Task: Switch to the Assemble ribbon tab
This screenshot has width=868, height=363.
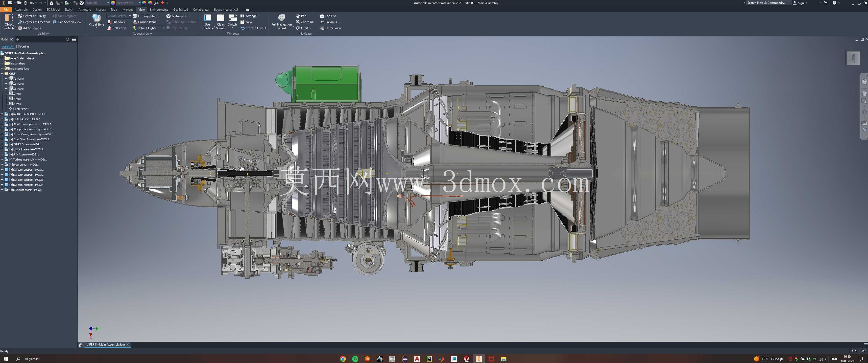Action: 21,9
